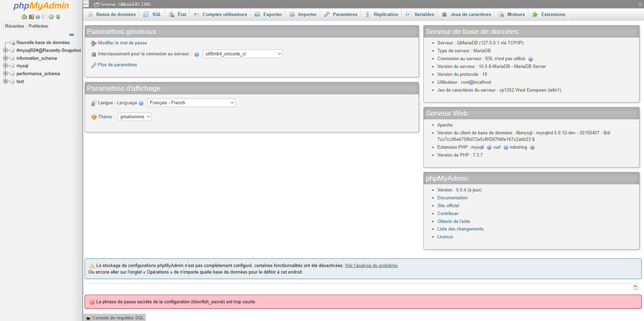Select the #mysql50#@Recently-Snapshot database name
Screen dimensions: 644x321
point(49,50)
